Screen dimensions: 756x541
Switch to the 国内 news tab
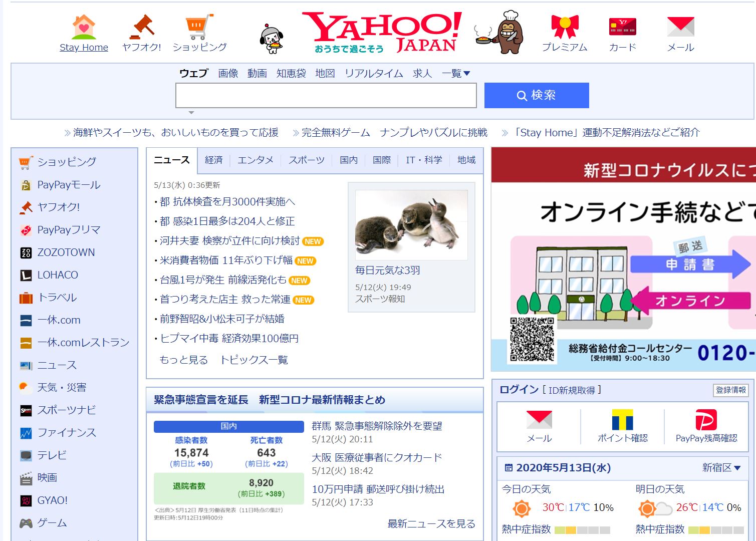click(349, 160)
